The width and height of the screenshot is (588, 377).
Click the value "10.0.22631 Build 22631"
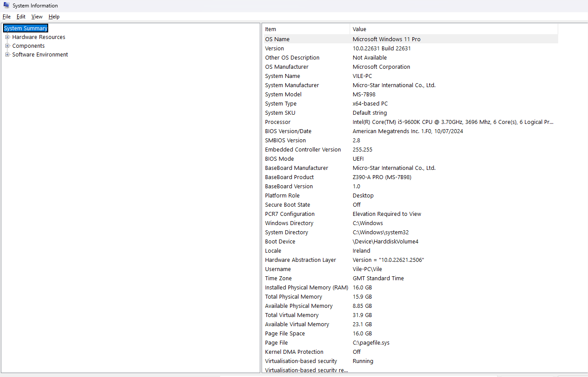pyautogui.click(x=382, y=49)
